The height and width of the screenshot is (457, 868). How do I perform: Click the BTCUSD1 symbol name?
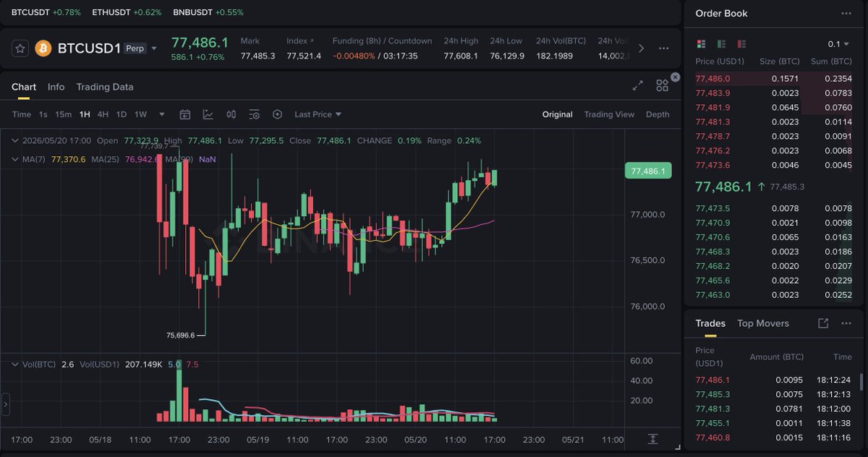(x=89, y=48)
